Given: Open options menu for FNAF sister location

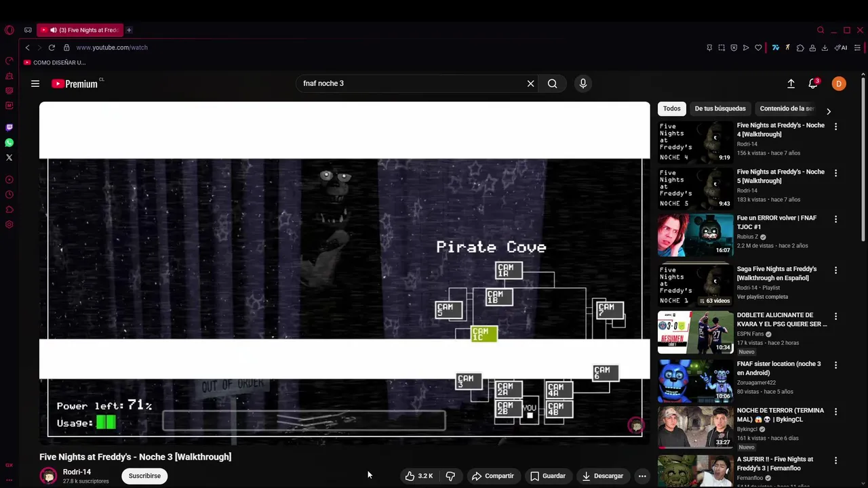Looking at the screenshot, I should coord(835,365).
